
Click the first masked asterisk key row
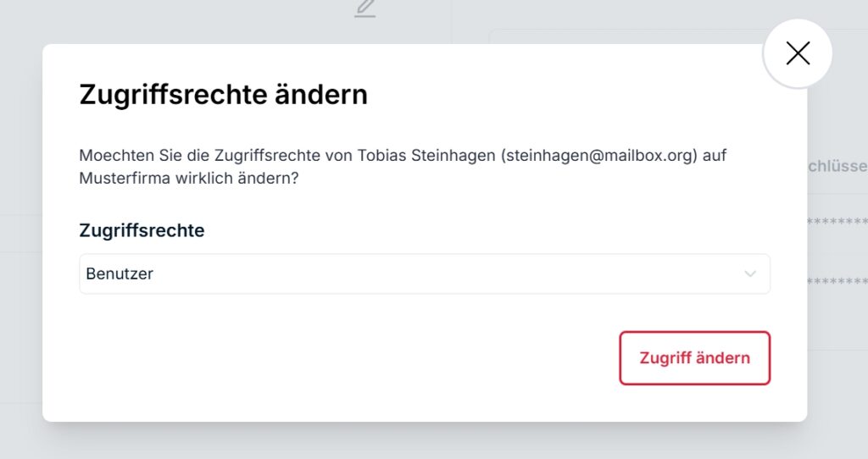(x=837, y=221)
